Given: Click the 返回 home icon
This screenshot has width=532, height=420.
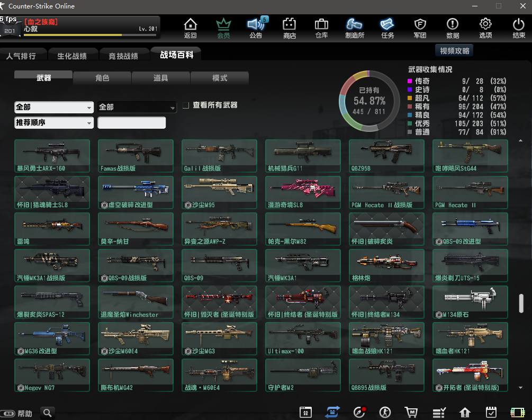Looking at the screenshot, I should point(191,28).
